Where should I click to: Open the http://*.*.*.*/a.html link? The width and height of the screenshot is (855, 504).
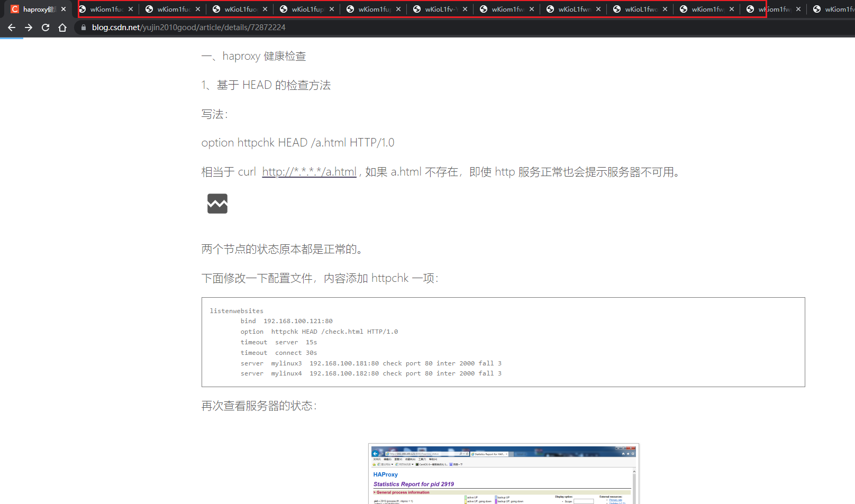click(x=309, y=172)
